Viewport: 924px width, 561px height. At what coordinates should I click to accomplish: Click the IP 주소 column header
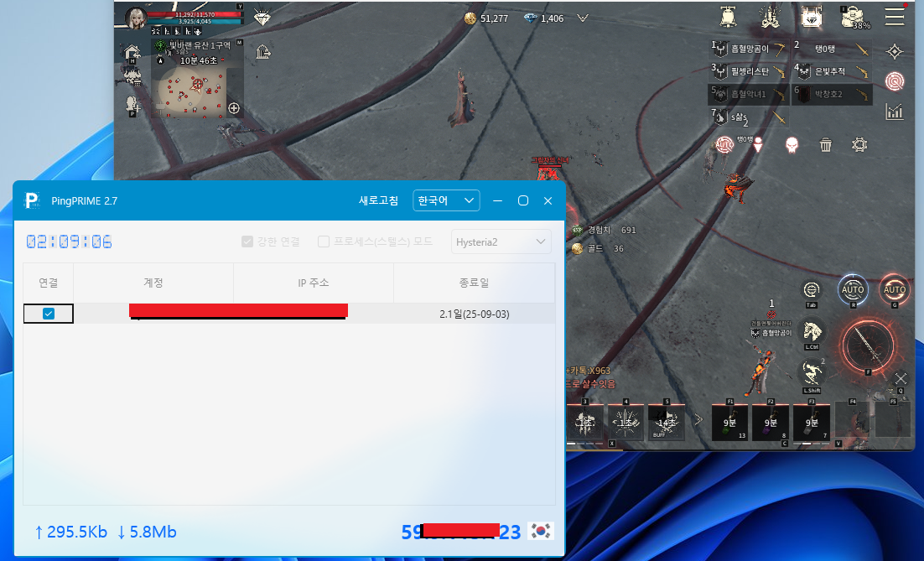click(314, 283)
